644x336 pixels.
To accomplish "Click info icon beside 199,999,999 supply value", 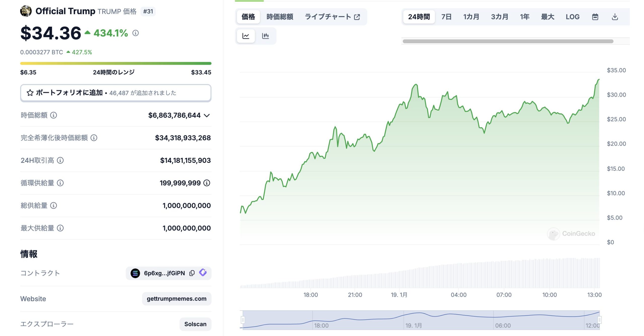I will (207, 183).
